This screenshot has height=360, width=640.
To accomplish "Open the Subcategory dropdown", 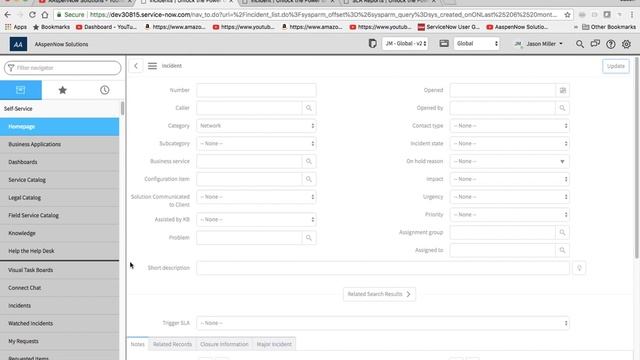I will [256, 144].
